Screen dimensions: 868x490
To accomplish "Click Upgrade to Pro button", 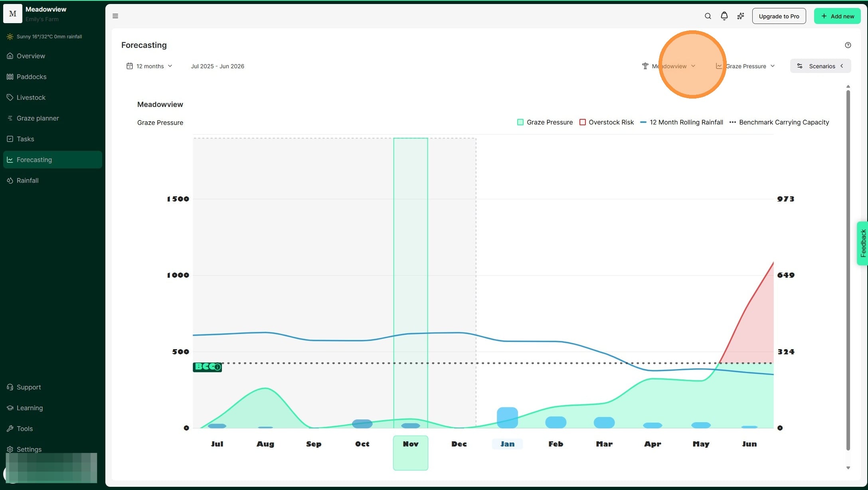I will coord(779,16).
